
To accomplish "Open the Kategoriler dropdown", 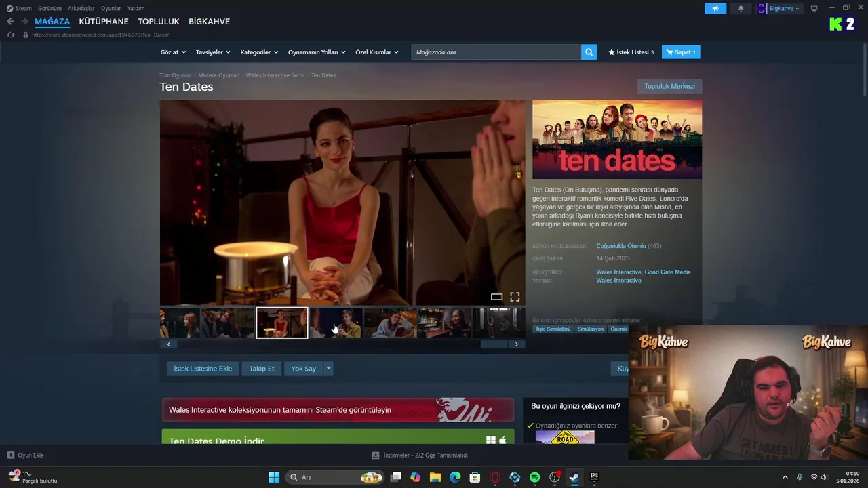I will pos(260,52).
